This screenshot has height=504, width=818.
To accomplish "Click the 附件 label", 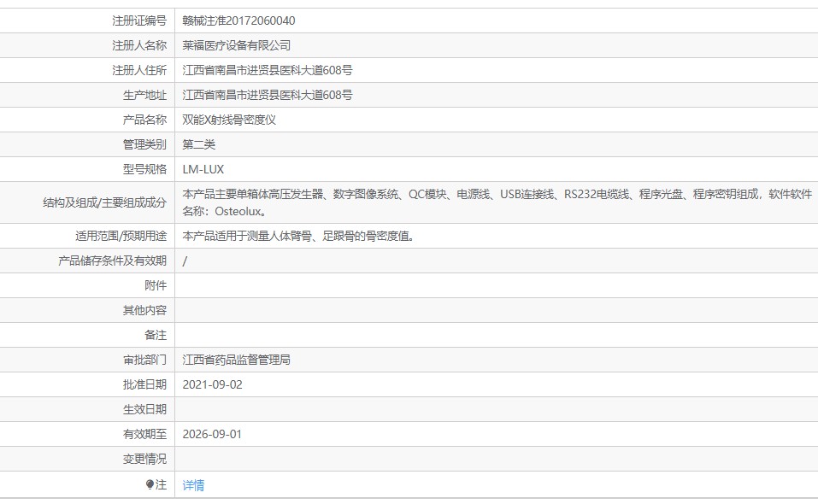I will [156, 285].
